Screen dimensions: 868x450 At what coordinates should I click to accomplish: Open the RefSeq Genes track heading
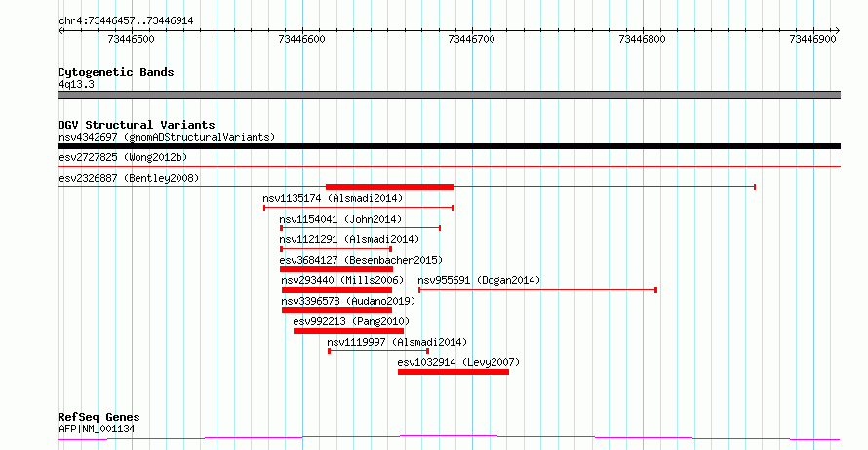tap(99, 417)
